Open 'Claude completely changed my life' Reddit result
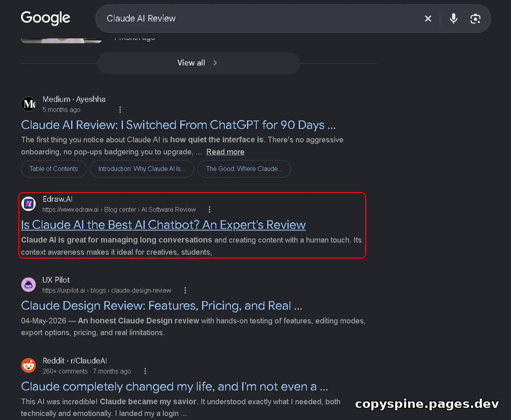This screenshot has height=420, width=511. [x=175, y=386]
